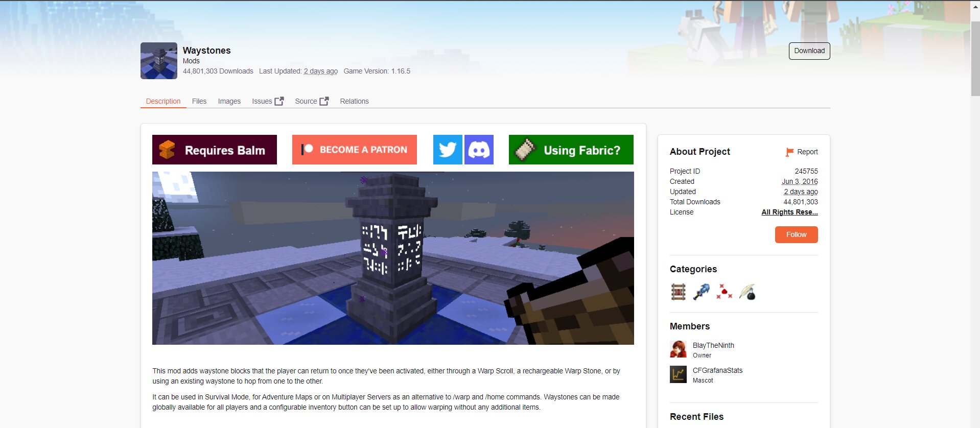The width and height of the screenshot is (980, 428).
Task: Click the page vertical scrollbar thumb
Action: tap(975, 59)
